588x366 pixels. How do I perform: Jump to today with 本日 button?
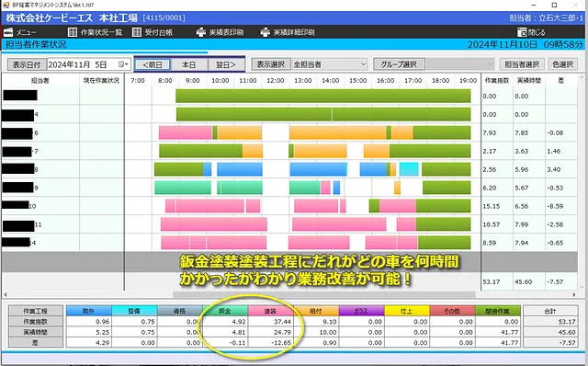coord(188,64)
